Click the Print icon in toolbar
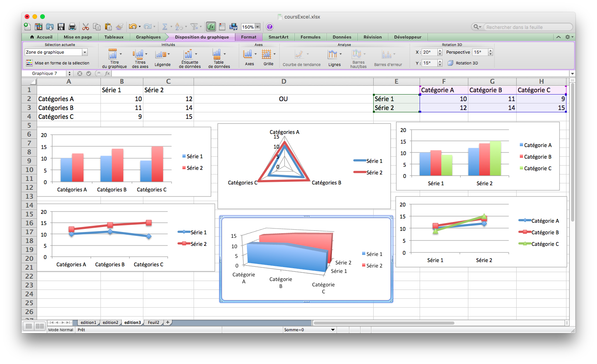Screen dimensions: 597x364 pyautogui.click(x=72, y=27)
